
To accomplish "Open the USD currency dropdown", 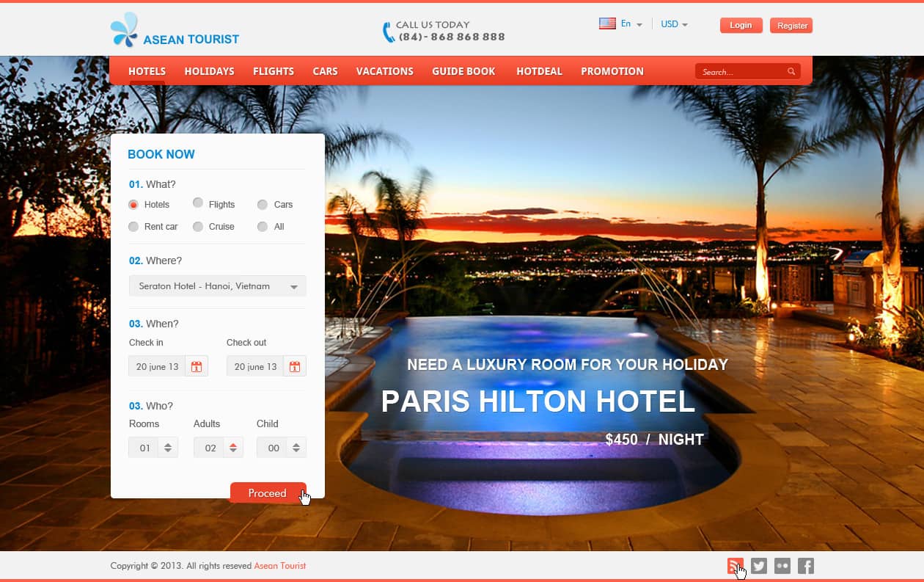I will (x=675, y=24).
